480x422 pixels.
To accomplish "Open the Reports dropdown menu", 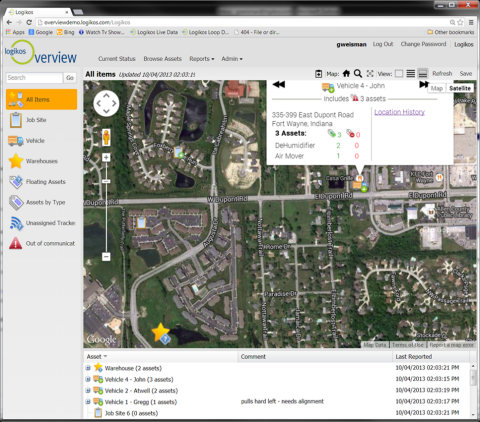I will (x=202, y=59).
